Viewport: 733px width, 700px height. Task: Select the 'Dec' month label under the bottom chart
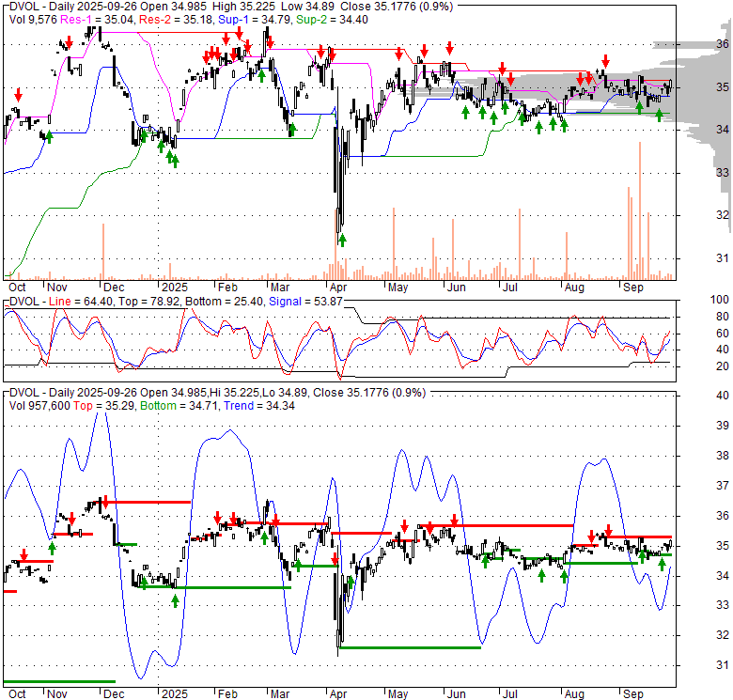click(x=114, y=694)
